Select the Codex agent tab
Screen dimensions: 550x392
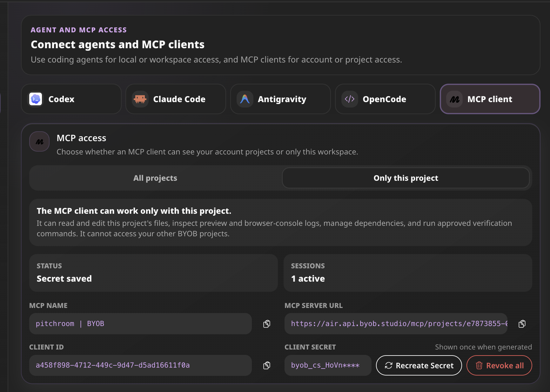point(71,99)
